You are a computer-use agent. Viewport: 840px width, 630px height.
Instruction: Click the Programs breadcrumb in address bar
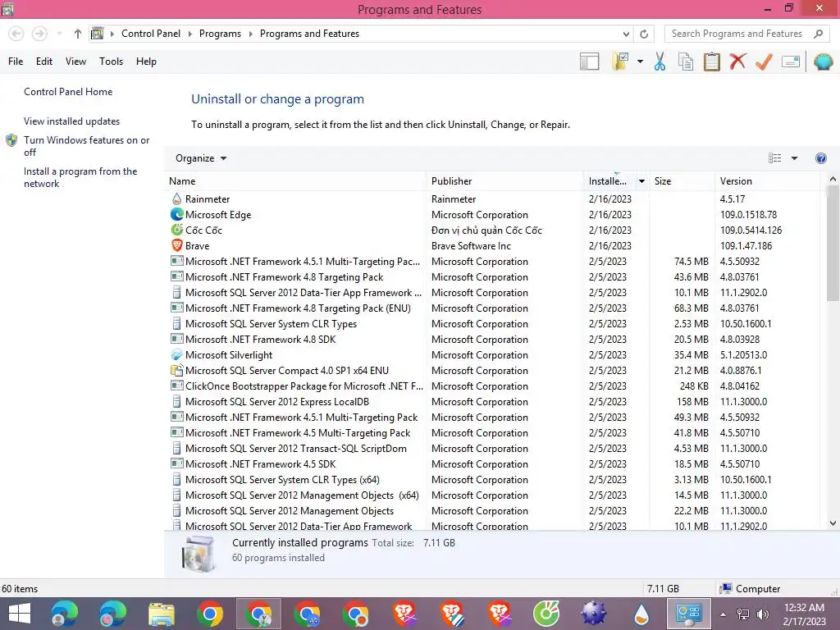tap(220, 34)
